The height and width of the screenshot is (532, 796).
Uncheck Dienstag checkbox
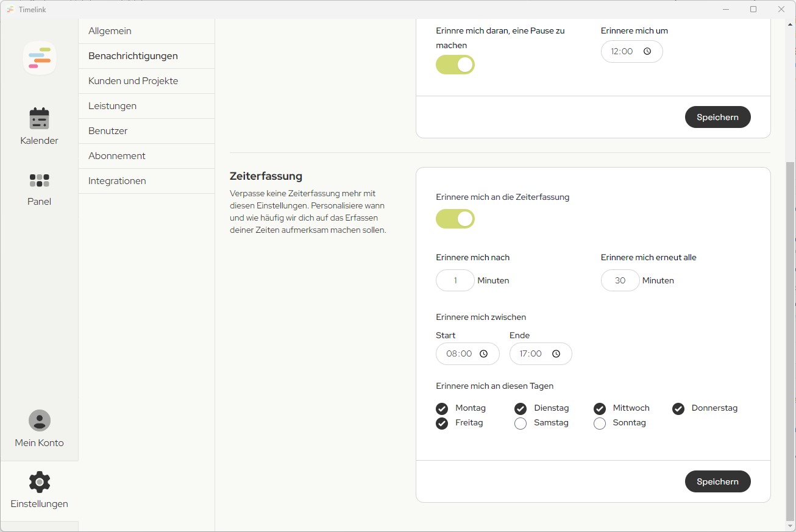[521, 408]
